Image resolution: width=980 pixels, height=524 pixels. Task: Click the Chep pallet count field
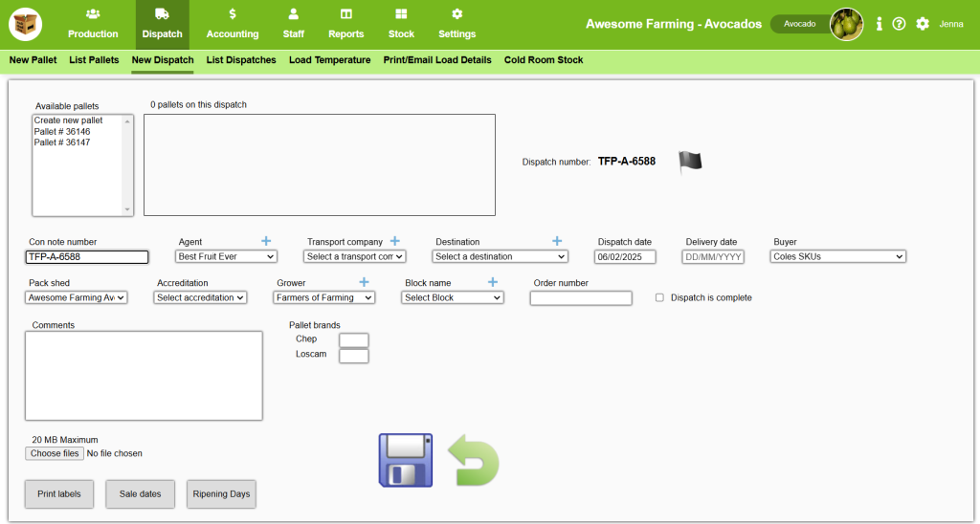pyautogui.click(x=354, y=340)
